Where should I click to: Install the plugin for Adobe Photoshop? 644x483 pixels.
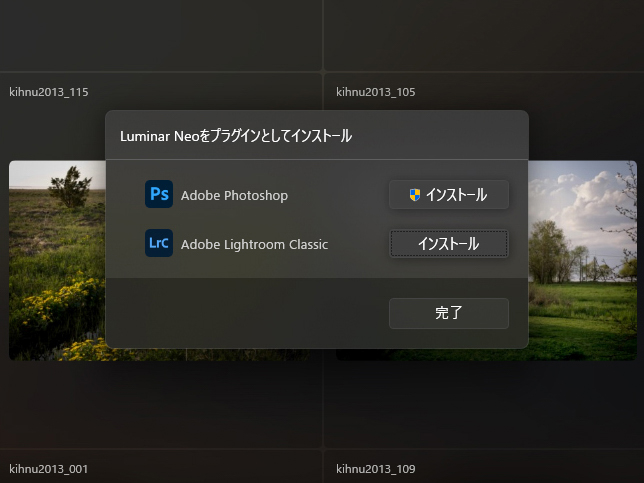click(x=449, y=195)
